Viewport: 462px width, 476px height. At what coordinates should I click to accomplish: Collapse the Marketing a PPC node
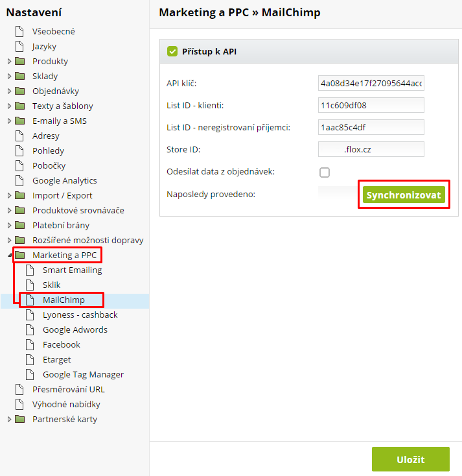(9, 256)
